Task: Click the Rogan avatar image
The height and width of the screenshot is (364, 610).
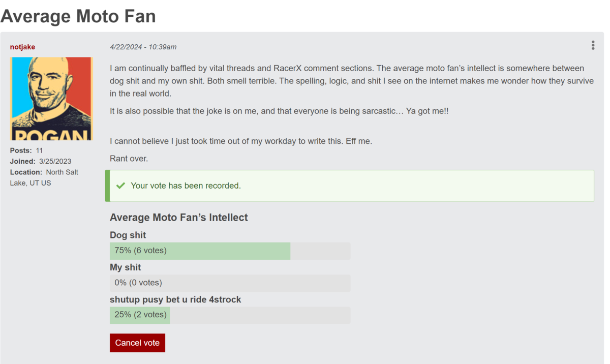Action: (x=51, y=99)
